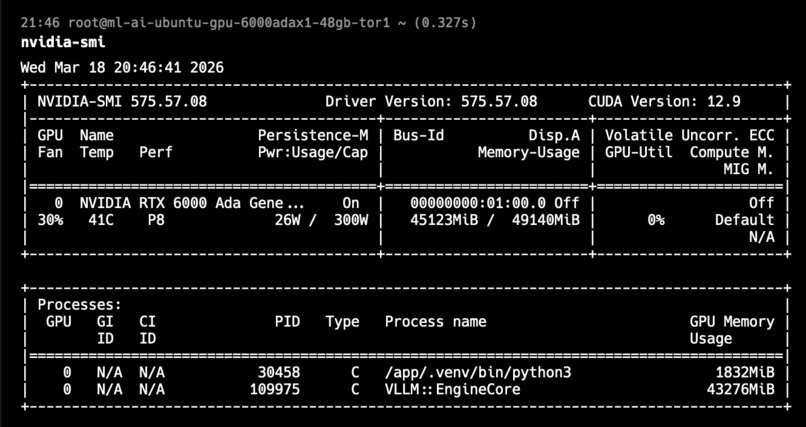Click the Persistence-M column header

(x=313, y=136)
